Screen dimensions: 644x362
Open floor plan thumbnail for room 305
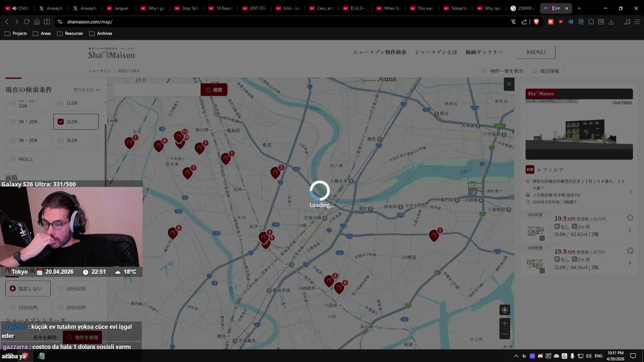(535, 263)
